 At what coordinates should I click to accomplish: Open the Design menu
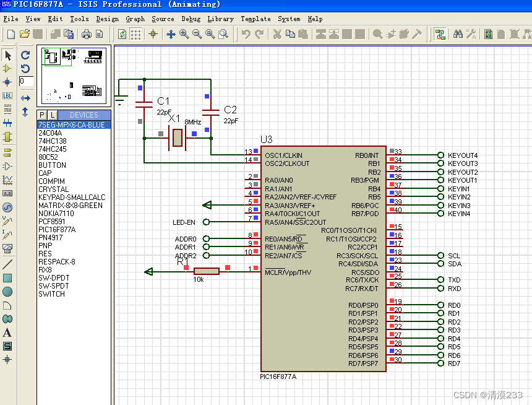[108, 19]
